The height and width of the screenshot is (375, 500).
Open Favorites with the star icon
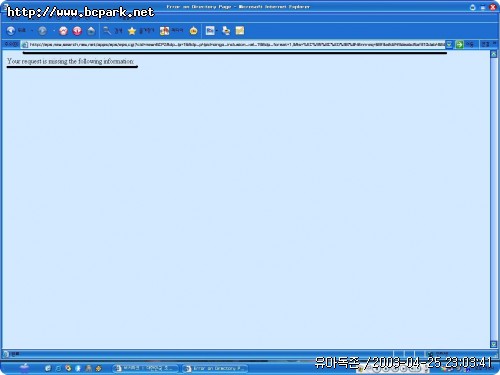132,31
